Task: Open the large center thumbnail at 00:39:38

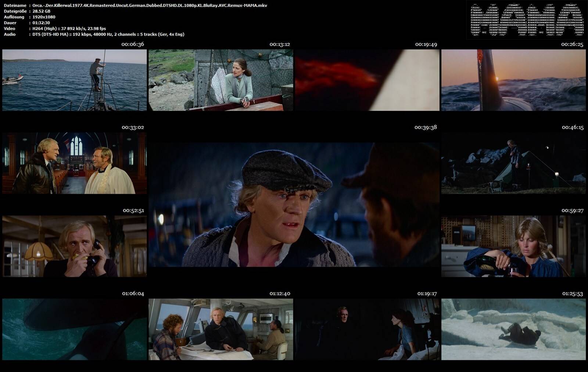Action: (294, 205)
